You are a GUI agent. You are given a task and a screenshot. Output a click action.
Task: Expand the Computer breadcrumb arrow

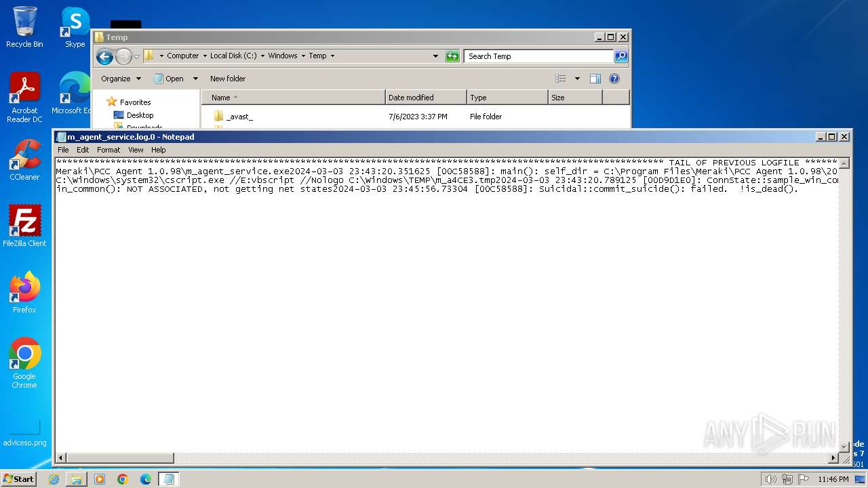204,56
